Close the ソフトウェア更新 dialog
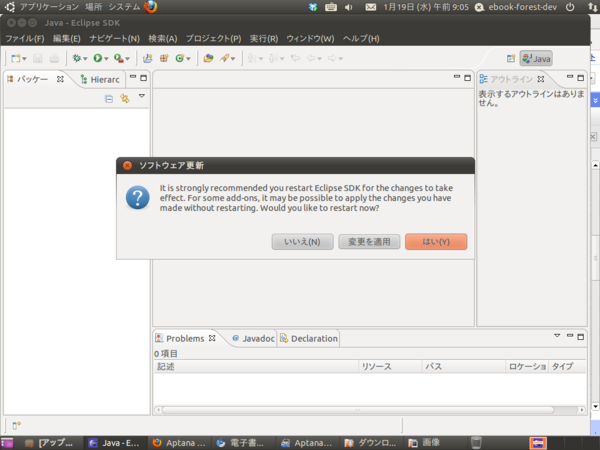The image size is (600, 450). click(x=127, y=165)
